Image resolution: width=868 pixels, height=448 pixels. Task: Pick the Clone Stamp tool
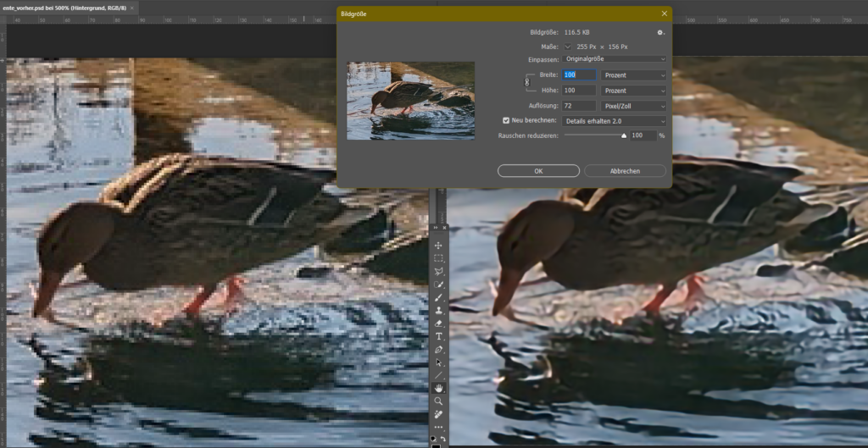click(438, 310)
